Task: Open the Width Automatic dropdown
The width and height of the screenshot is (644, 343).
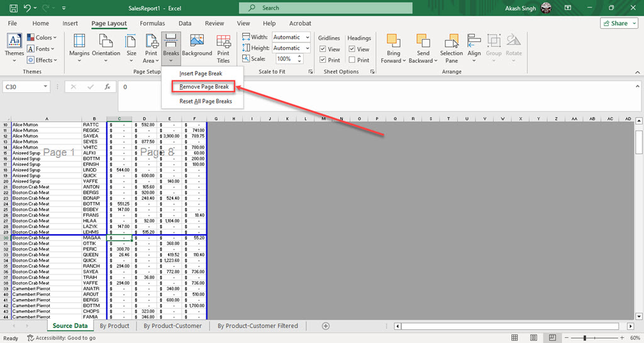Action: [x=307, y=37]
